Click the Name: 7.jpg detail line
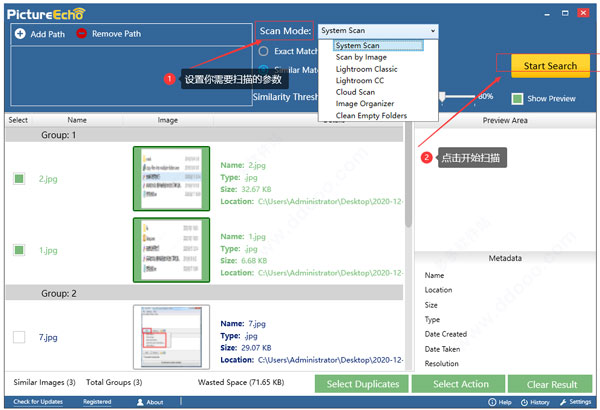Viewport: 600px width, 410px height. tap(243, 324)
